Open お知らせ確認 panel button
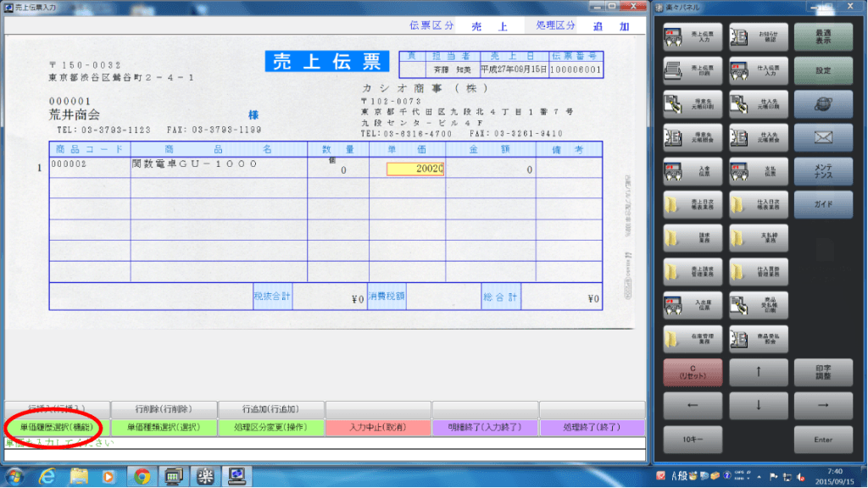This screenshot has height=488, width=868. pyautogui.click(x=759, y=37)
